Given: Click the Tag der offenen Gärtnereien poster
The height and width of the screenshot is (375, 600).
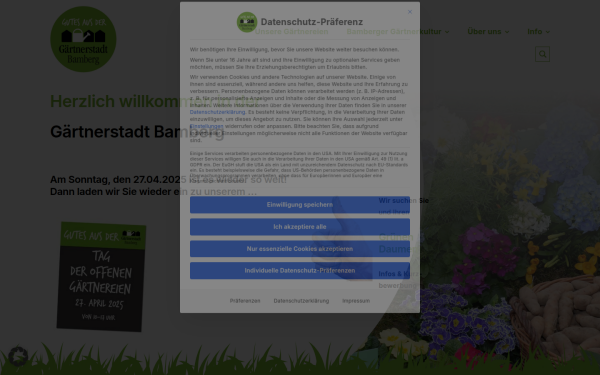Looking at the screenshot, I should pyautogui.click(x=101, y=277).
